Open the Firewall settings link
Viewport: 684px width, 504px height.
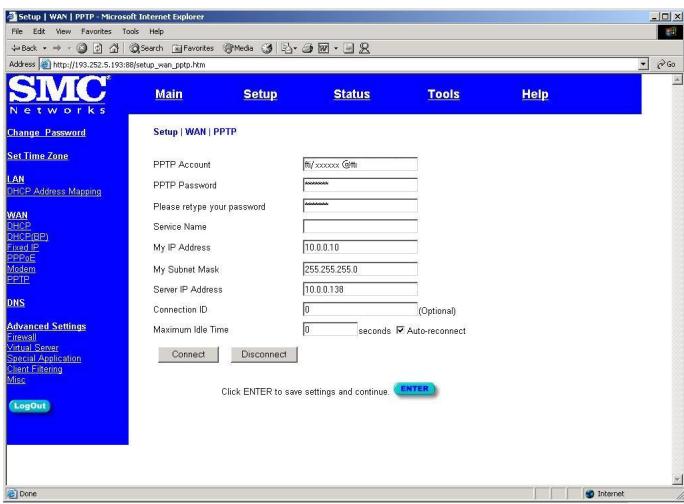22,337
